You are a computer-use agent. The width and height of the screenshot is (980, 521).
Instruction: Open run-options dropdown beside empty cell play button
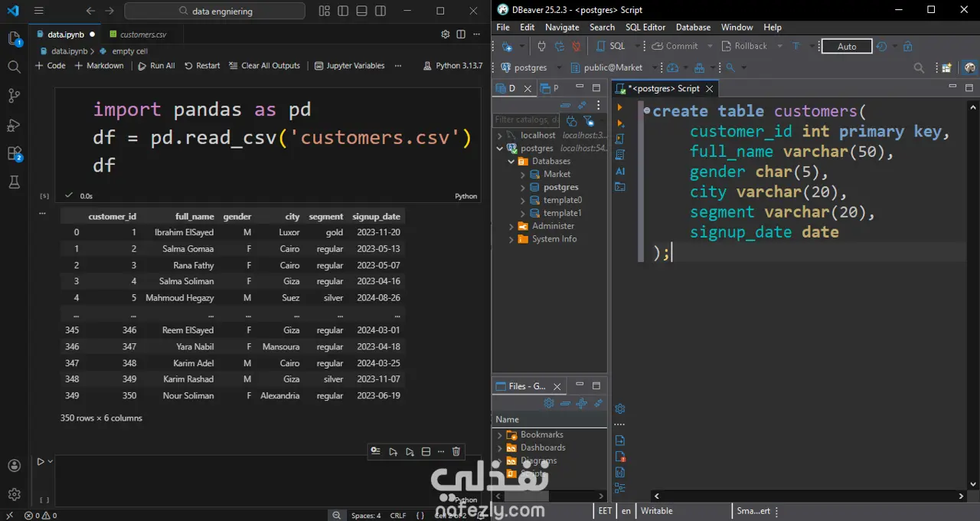[51, 461]
